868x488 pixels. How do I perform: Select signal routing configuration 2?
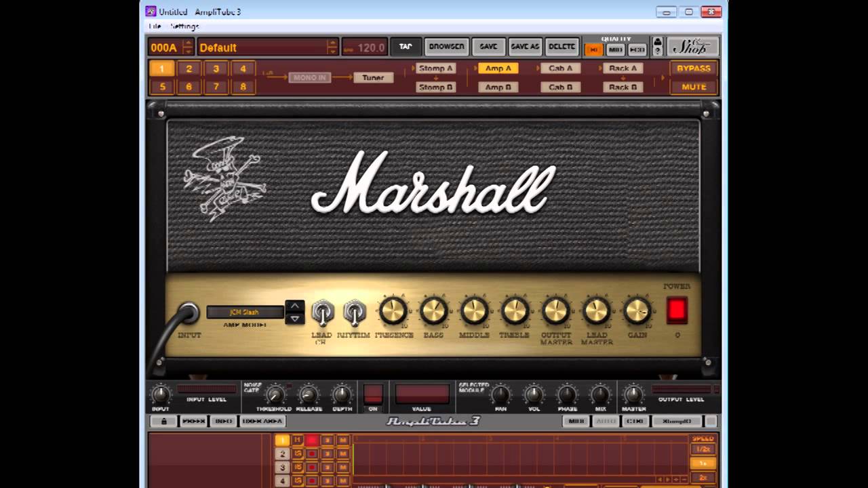(x=189, y=68)
